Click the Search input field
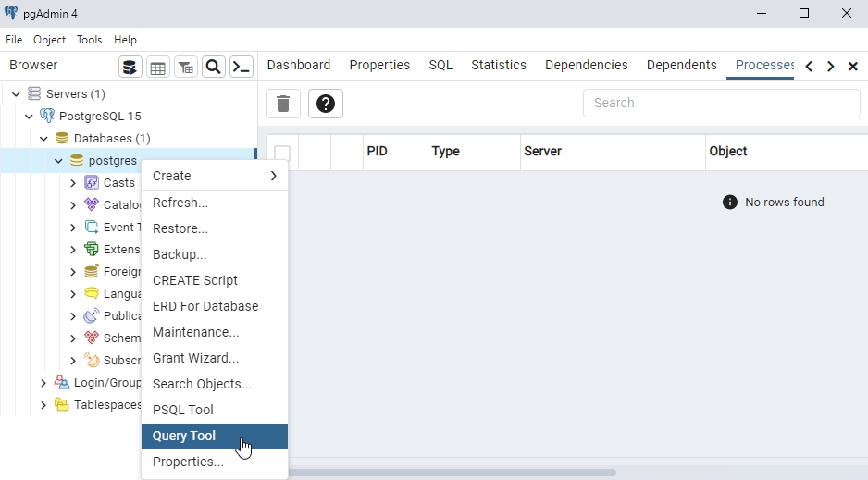This screenshot has width=868, height=480. tap(721, 103)
